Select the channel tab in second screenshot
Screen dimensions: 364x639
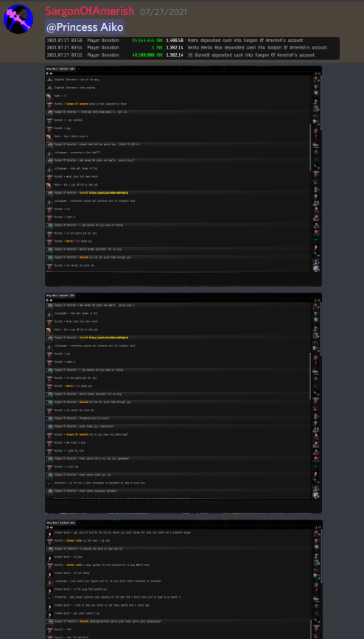pyautogui.click(x=60, y=296)
